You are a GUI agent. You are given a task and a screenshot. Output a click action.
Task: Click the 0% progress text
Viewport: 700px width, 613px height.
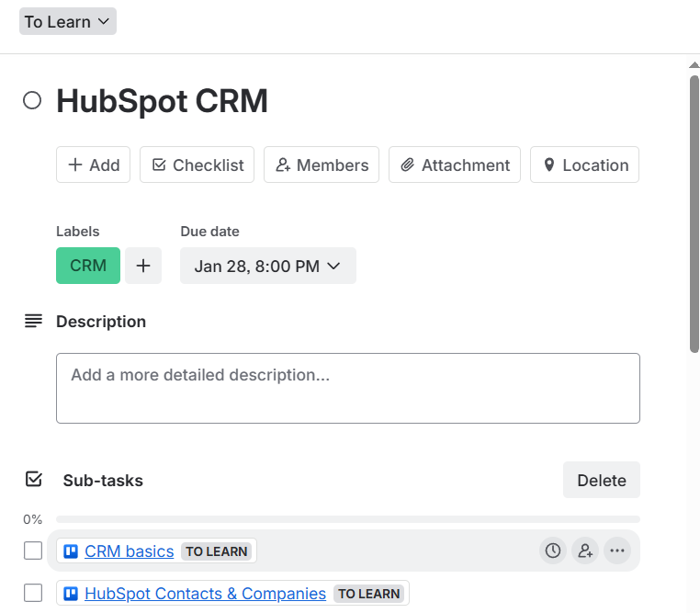tap(32, 519)
